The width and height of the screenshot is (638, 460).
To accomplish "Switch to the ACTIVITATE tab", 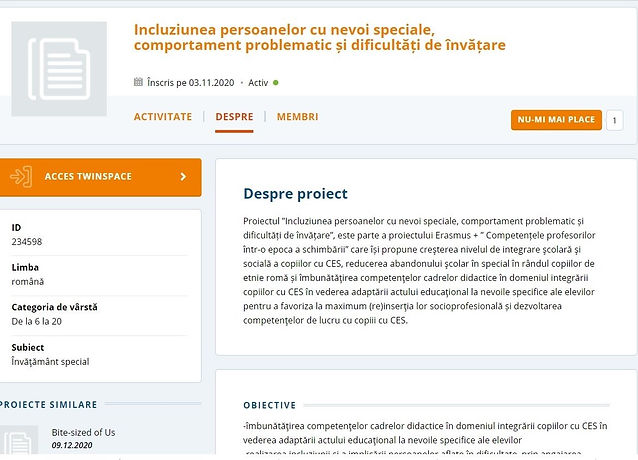I will point(163,117).
